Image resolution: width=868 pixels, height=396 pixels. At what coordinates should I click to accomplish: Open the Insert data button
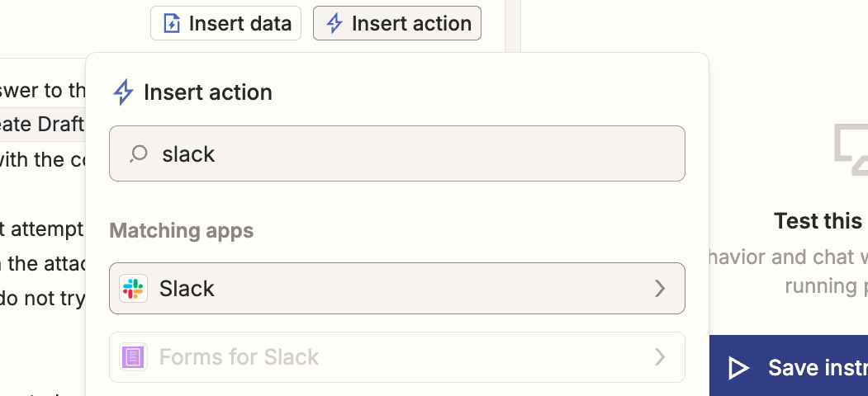tap(225, 23)
